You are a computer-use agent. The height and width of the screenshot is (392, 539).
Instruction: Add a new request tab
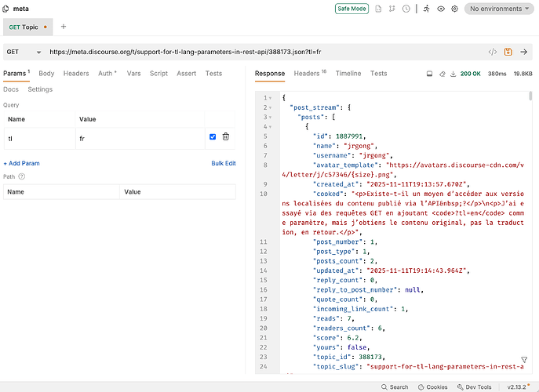(64, 27)
